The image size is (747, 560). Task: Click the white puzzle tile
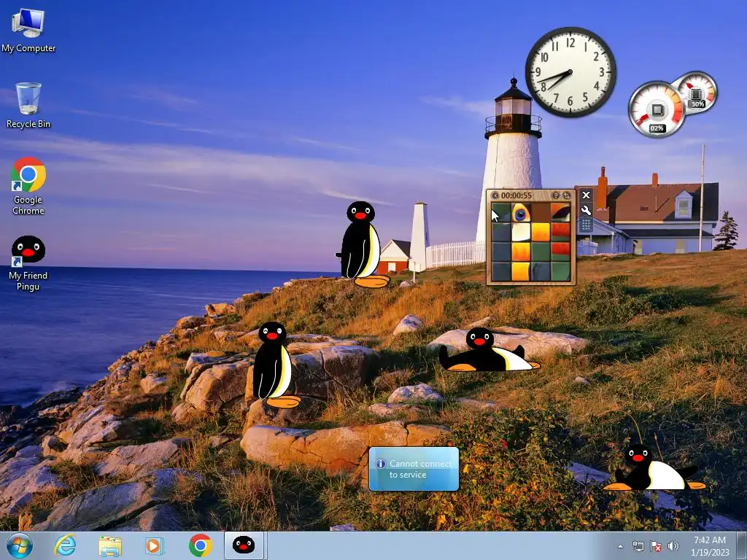click(x=521, y=233)
